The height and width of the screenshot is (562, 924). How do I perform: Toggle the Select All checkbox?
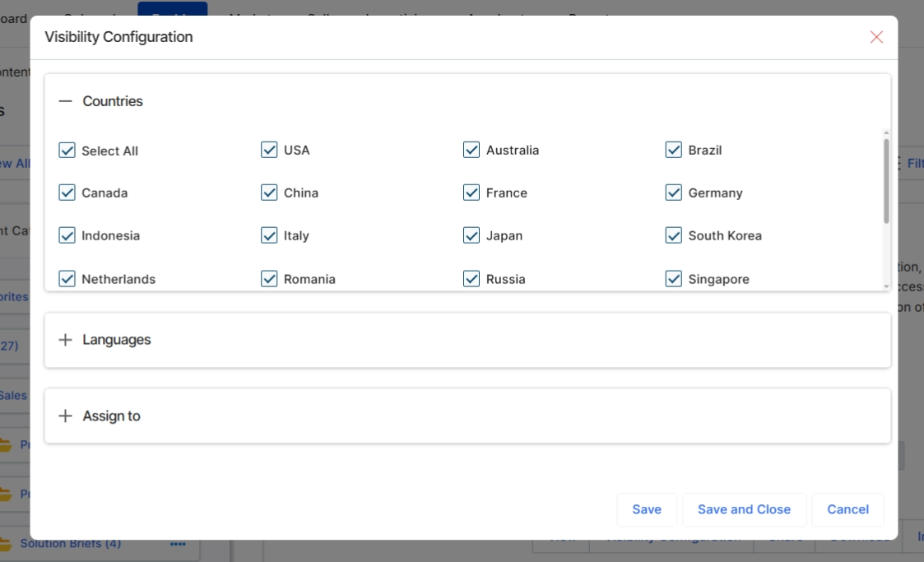[x=67, y=151]
